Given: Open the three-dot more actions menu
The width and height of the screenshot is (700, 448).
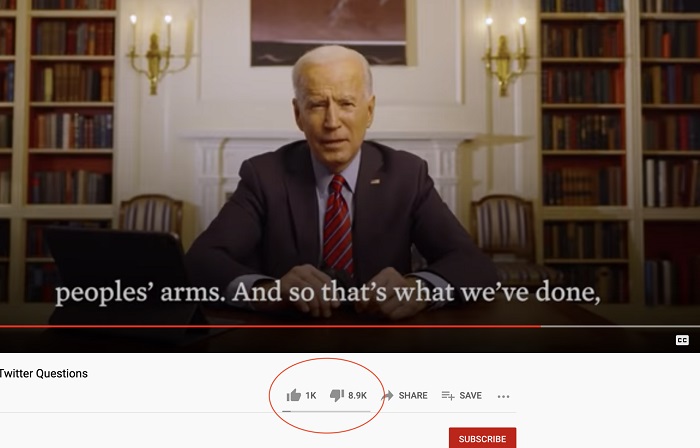Looking at the screenshot, I should point(504,396).
